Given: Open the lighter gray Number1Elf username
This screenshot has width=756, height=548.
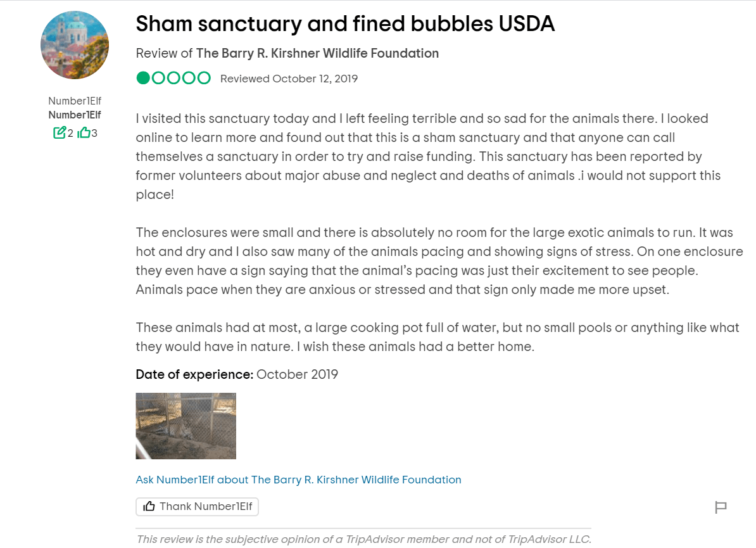Looking at the screenshot, I should pyautogui.click(x=75, y=101).
